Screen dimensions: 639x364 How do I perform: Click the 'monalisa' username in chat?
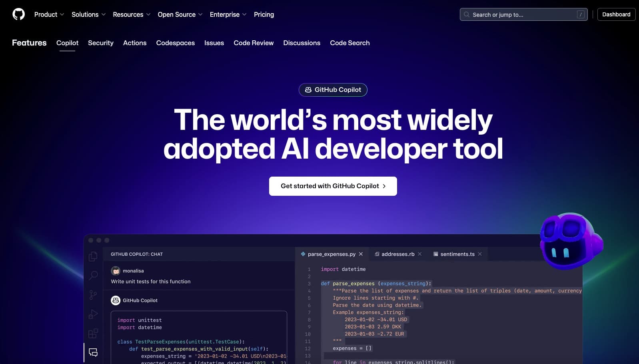coord(133,271)
